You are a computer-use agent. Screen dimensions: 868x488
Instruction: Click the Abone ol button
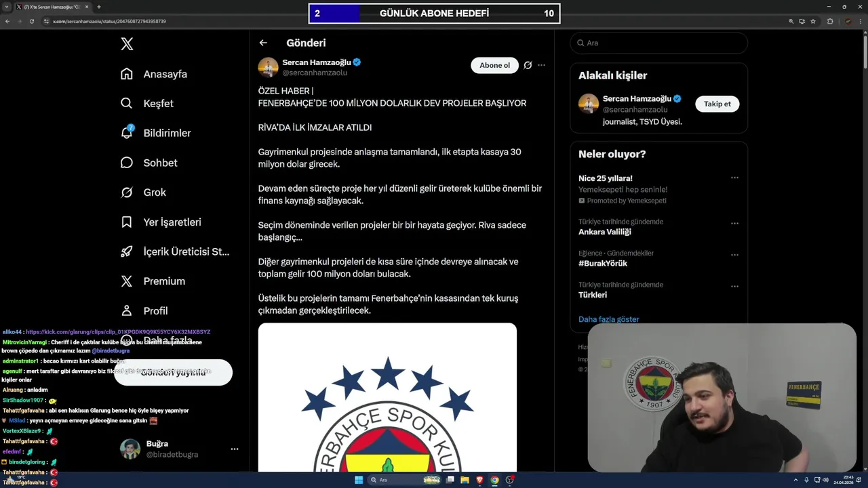click(x=494, y=65)
